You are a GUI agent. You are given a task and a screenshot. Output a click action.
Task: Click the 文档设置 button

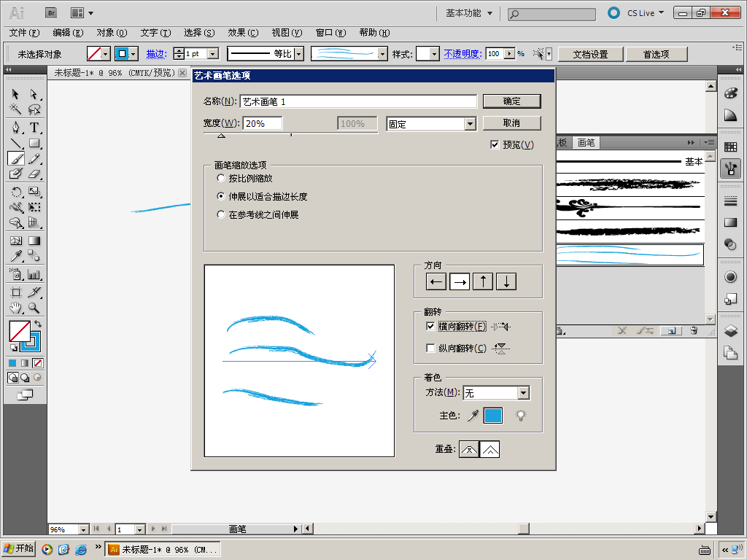590,54
